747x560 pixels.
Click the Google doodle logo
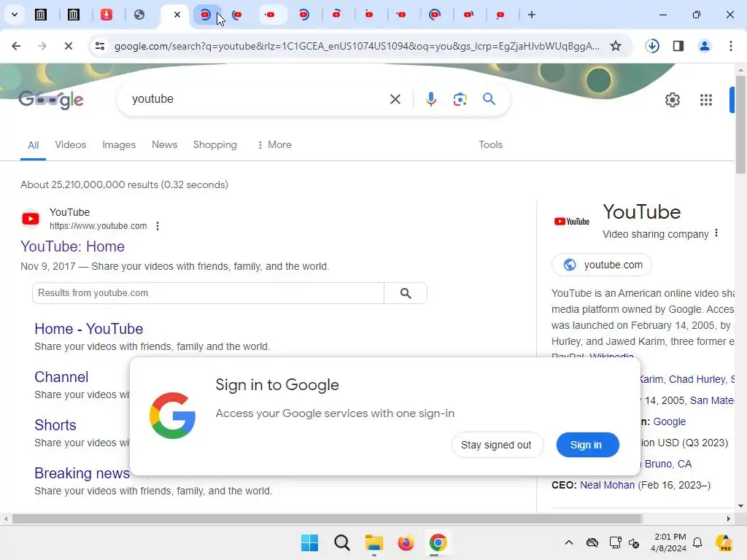(51, 99)
